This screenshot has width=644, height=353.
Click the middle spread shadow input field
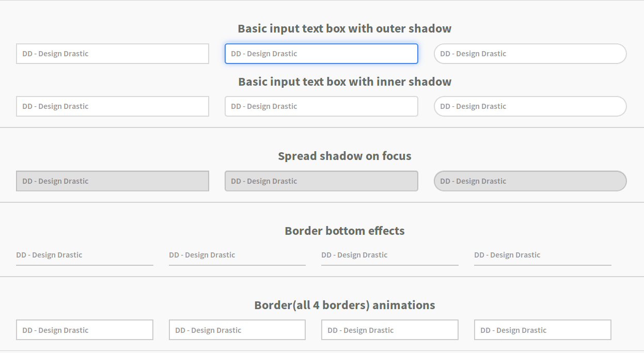[321, 181]
